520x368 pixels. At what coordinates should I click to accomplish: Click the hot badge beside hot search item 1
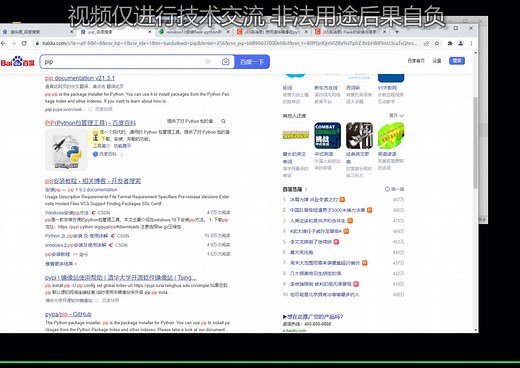[x=342, y=200]
